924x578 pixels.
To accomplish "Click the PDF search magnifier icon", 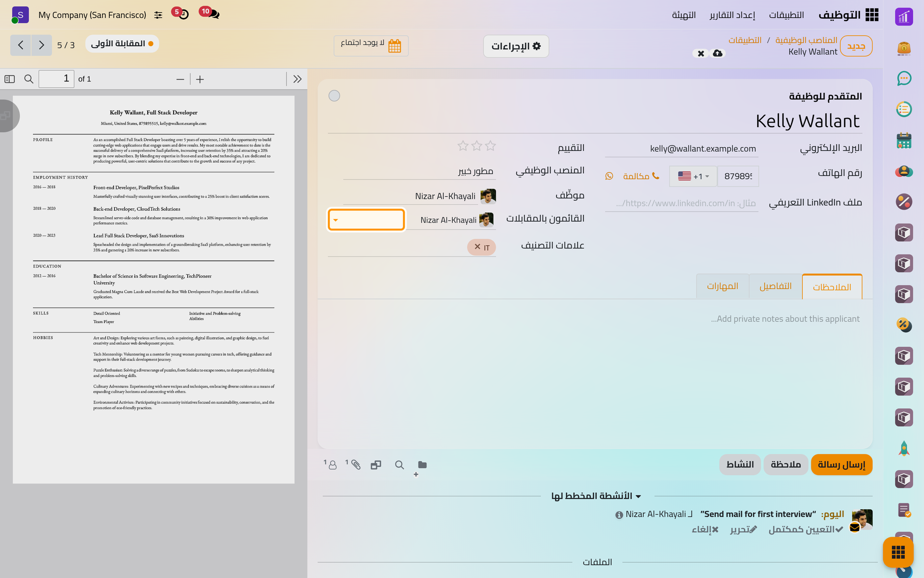I will click(x=29, y=79).
